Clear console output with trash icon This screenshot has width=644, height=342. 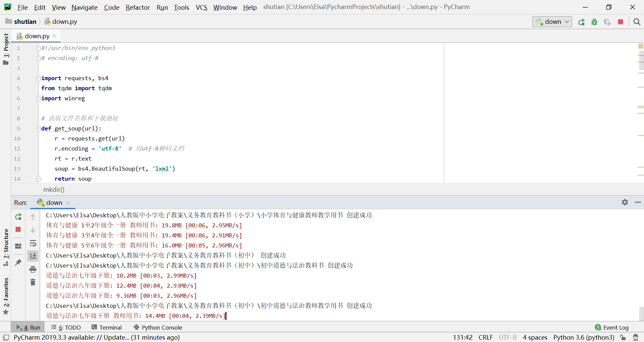tap(33, 282)
